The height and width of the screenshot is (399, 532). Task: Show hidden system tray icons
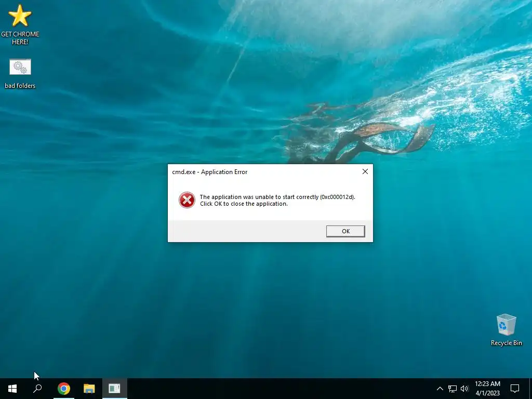pos(440,389)
